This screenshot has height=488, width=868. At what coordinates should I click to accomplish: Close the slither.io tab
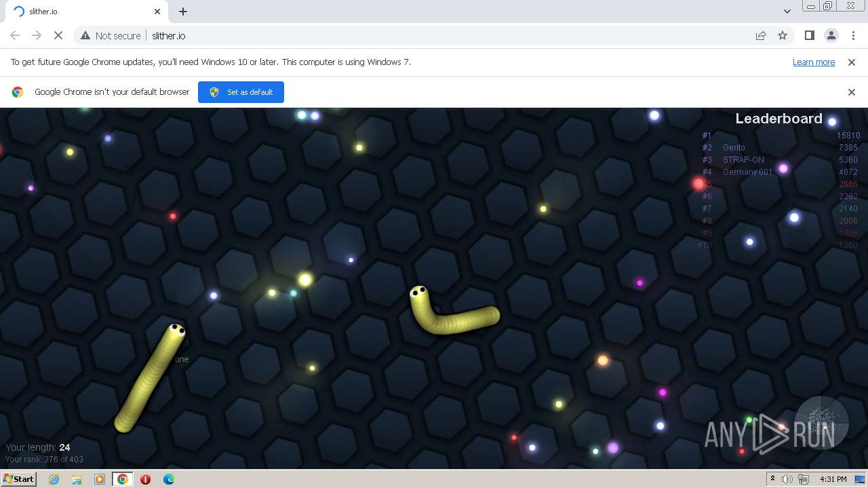(157, 12)
